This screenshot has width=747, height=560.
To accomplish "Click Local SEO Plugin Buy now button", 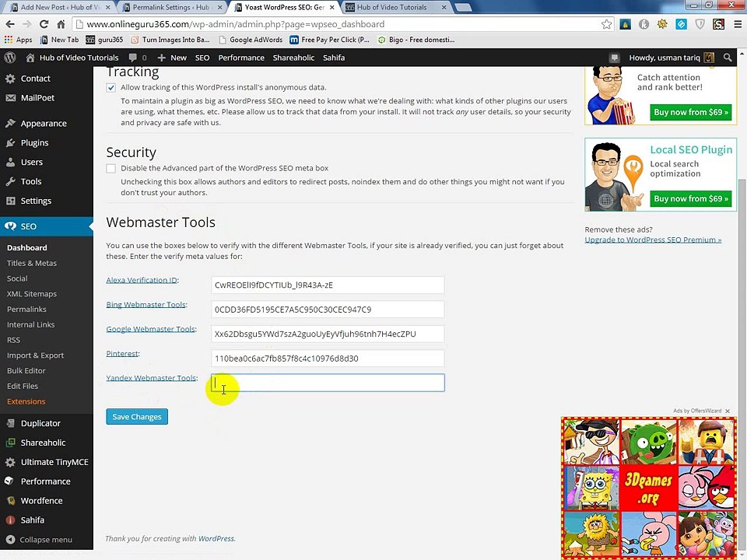I will click(690, 198).
